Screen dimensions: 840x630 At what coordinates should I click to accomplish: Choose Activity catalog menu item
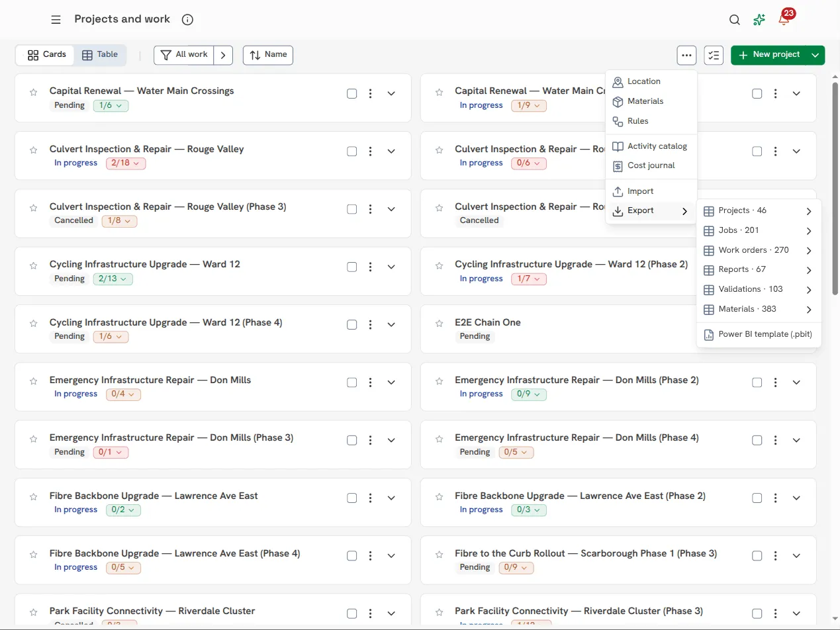(651, 146)
